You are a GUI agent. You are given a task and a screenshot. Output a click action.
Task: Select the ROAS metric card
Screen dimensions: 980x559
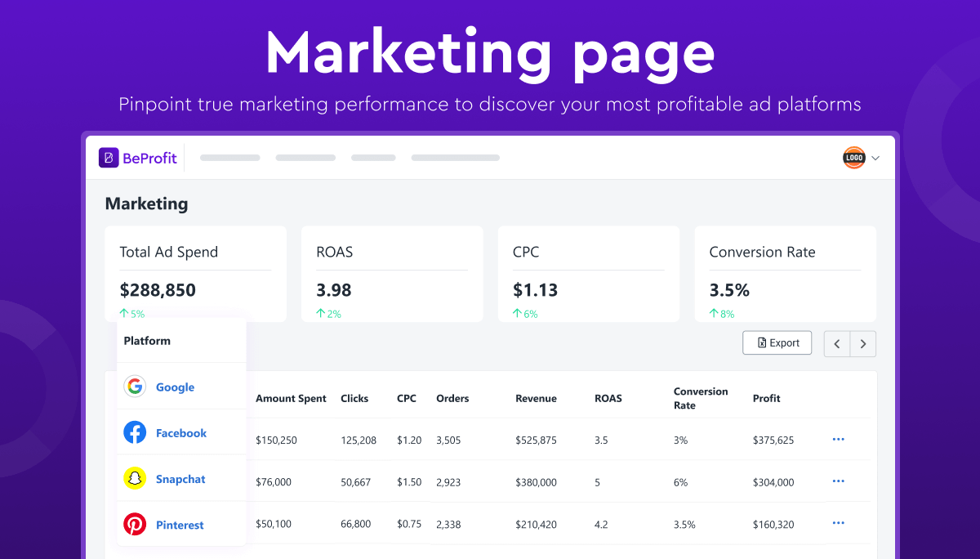392,274
